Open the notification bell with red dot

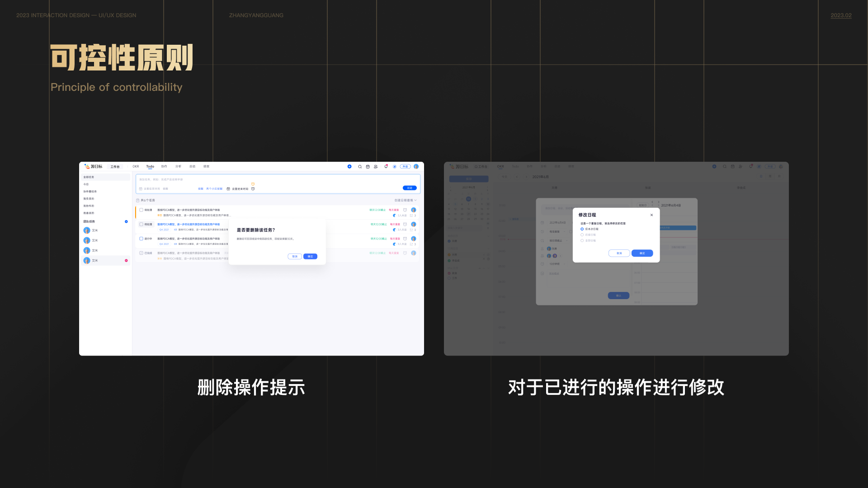click(x=386, y=166)
